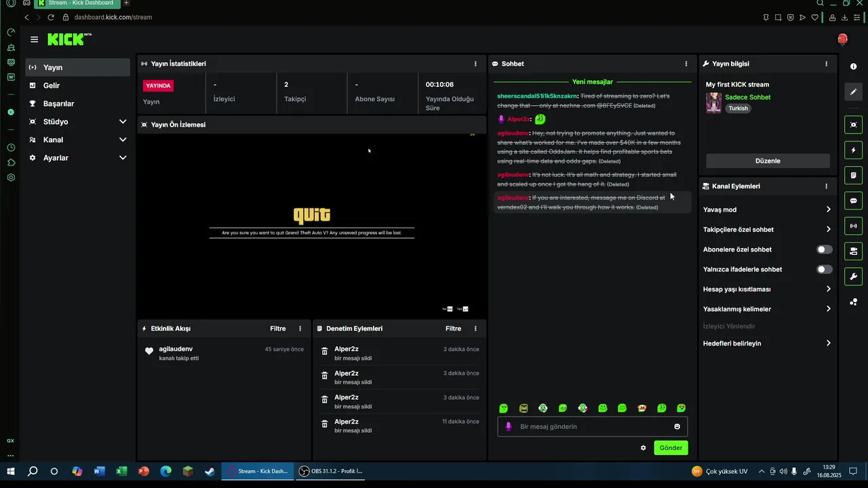The width and height of the screenshot is (868, 488).
Task: Open browser sidebar GX player icon
Action: pyautogui.click(x=11, y=441)
